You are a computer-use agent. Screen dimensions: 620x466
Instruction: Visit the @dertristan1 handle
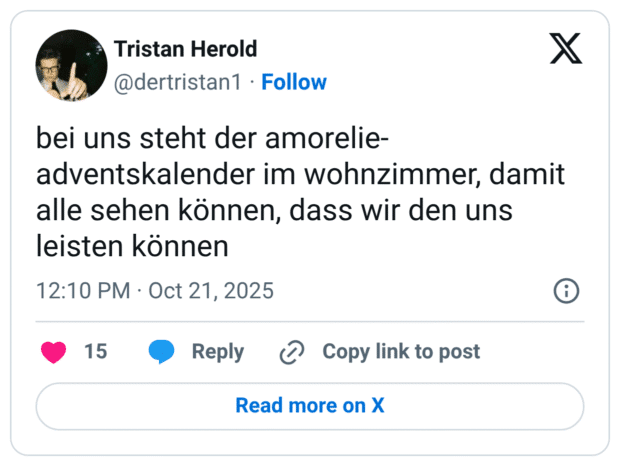[177, 82]
